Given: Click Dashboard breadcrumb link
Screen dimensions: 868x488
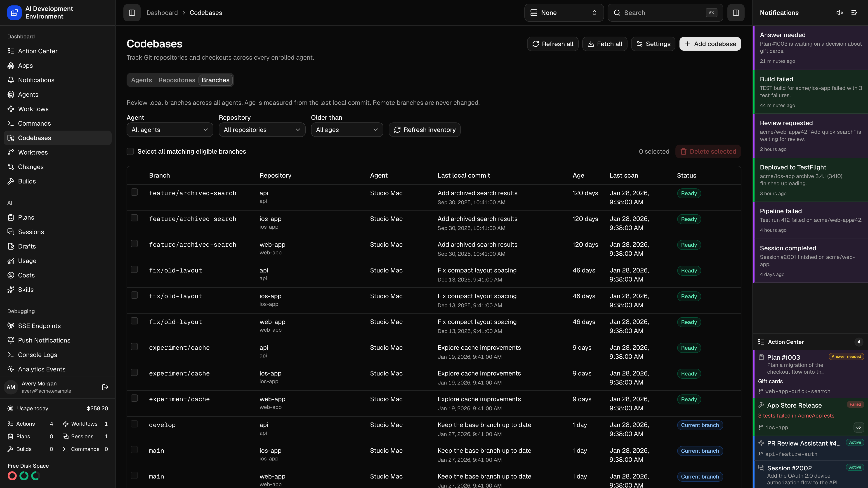Looking at the screenshot, I should click(162, 13).
